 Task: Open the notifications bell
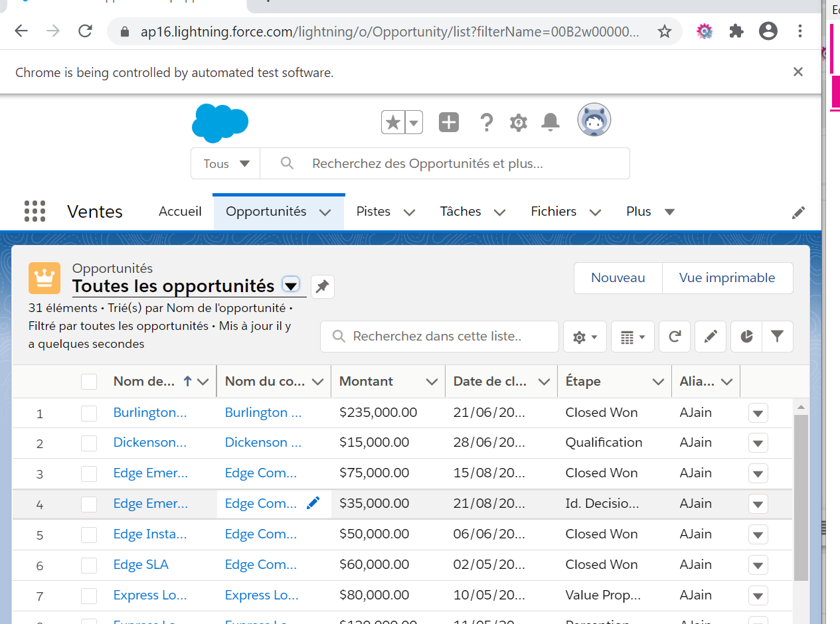[550, 122]
